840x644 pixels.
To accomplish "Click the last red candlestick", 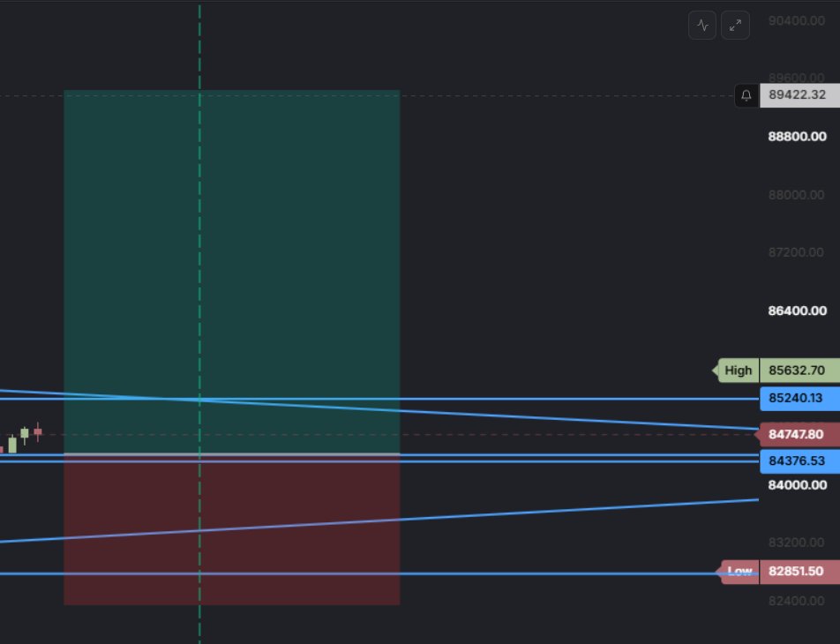I will [x=37, y=432].
